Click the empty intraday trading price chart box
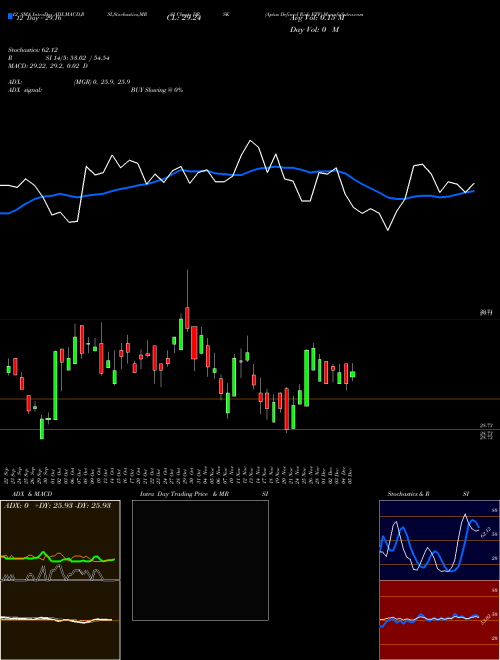This screenshot has height=660, width=500. pos(200,560)
